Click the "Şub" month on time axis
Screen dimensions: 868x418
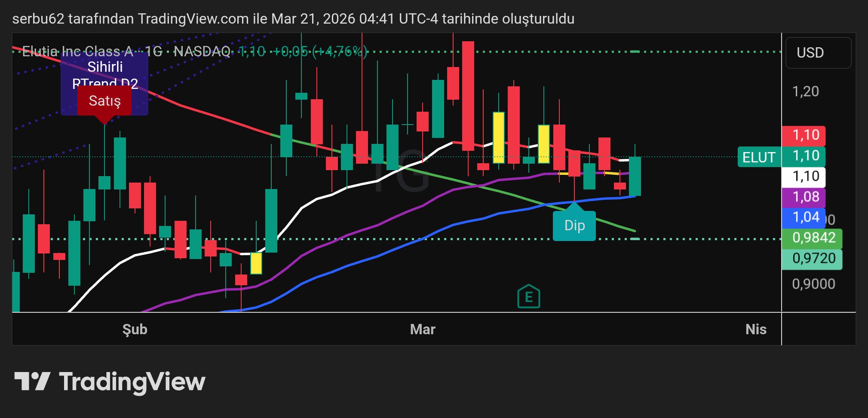[x=135, y=330]
